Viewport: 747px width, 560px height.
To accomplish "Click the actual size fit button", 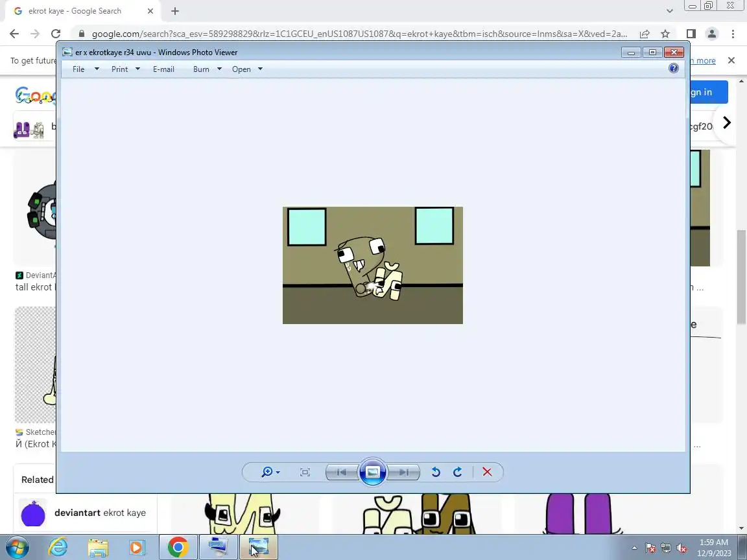I will (x=305, y=472).
